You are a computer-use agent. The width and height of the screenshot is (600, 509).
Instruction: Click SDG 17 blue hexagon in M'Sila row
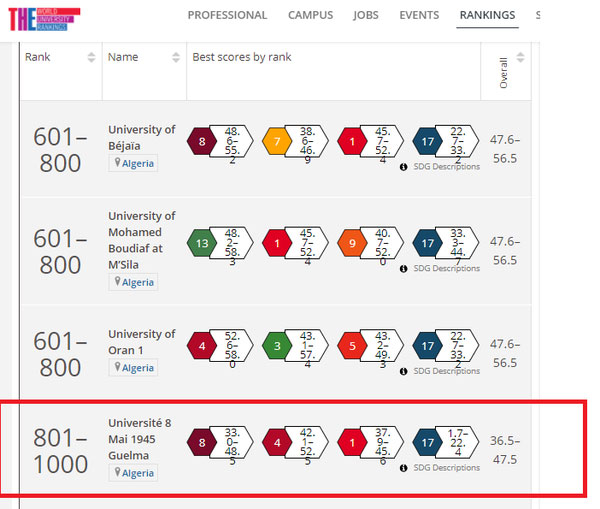[x=427, y=243]
